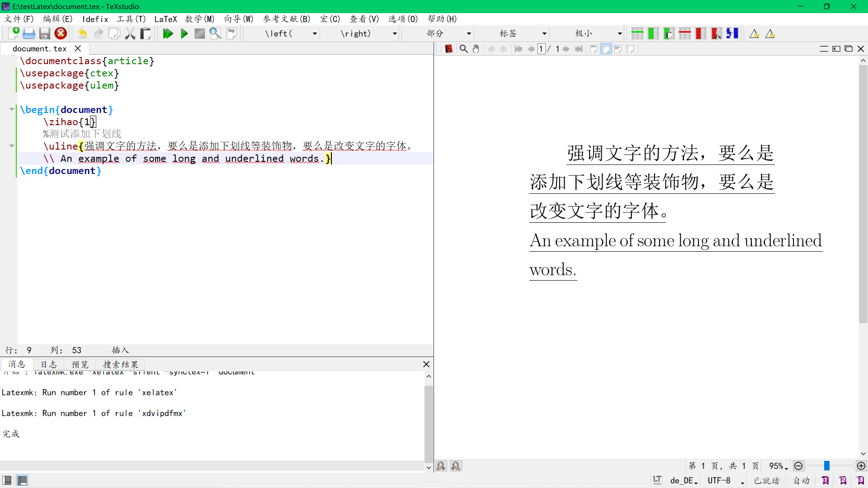
Task: Click the add table row icon
Action: (x=637, y=33)
